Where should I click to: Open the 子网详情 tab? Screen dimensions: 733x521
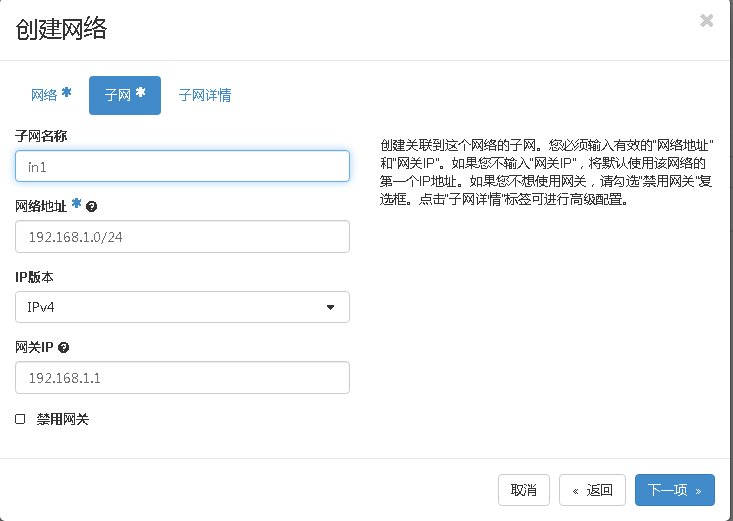pos(205,95)
